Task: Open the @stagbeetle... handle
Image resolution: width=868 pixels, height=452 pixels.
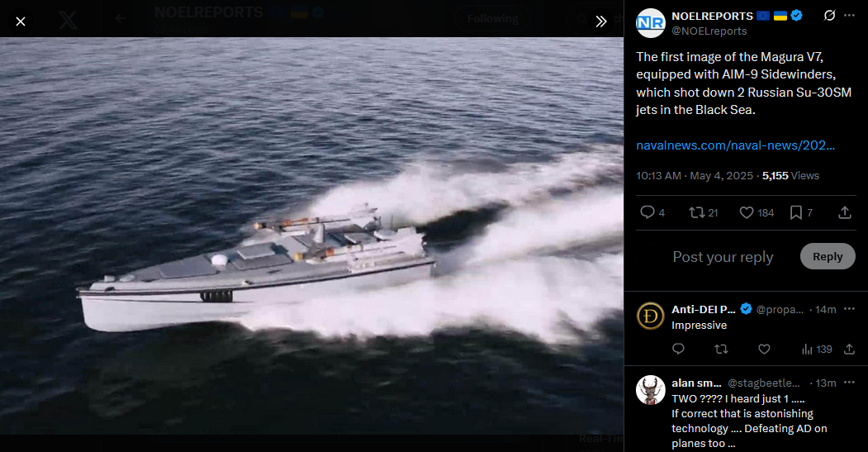Action: click(763, 383)
